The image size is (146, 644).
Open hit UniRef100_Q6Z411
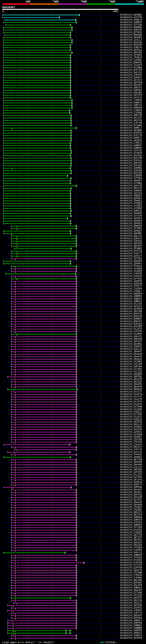click(131, 50)
